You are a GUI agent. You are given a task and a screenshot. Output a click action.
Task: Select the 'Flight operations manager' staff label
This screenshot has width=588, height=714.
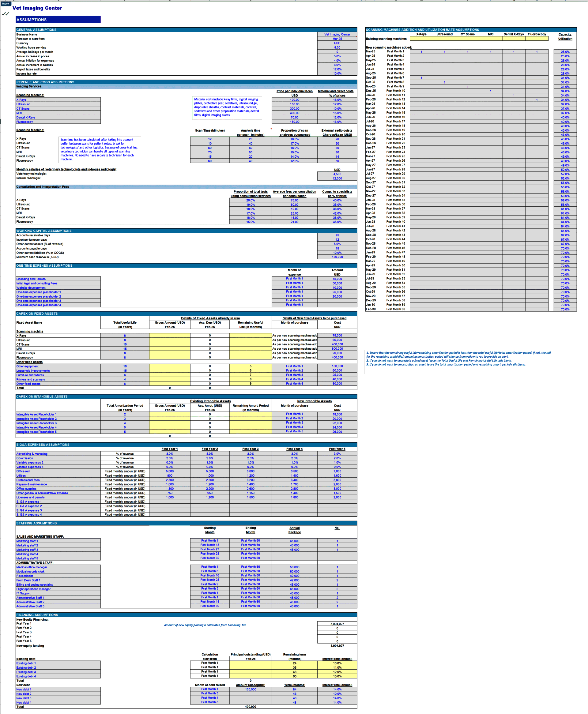click(x=58, y=589)
